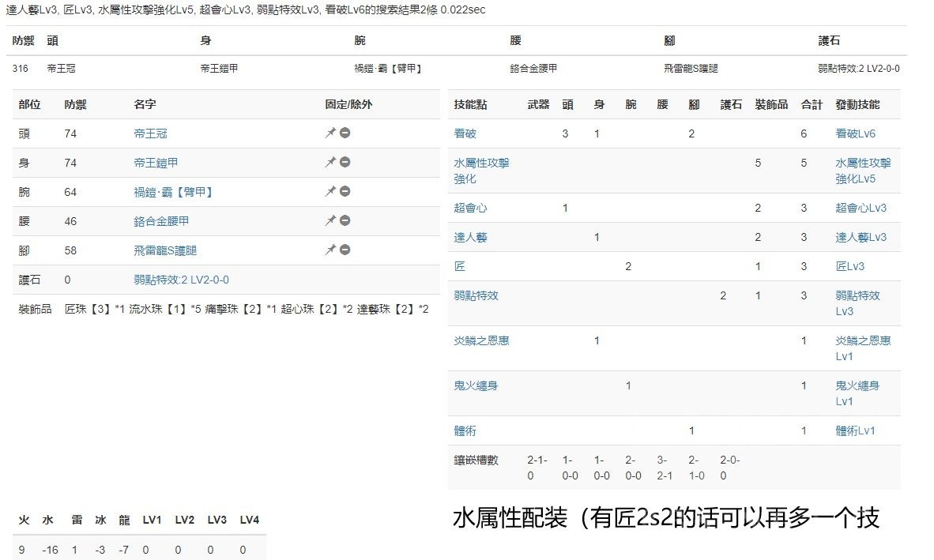This screenshot has width=934, height=560.
Task: Open 帝王冠 from the top summary row
Action: [x=61, y=69]
